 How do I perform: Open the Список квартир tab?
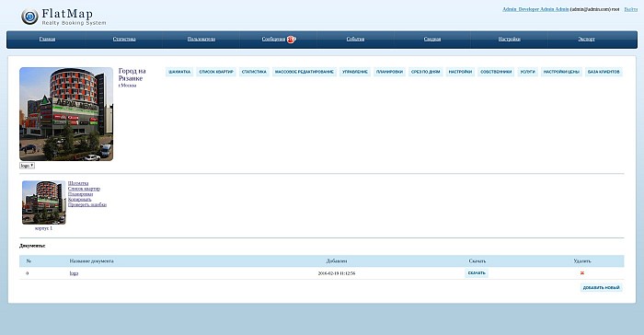coord(216,72)
